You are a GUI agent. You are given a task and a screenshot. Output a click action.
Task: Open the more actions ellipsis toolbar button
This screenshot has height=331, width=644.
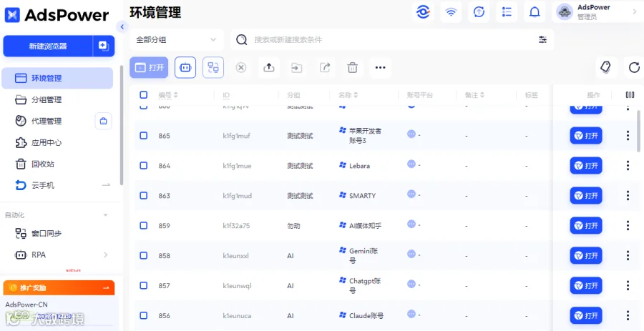pyautogui.click(x=381, y=67)
